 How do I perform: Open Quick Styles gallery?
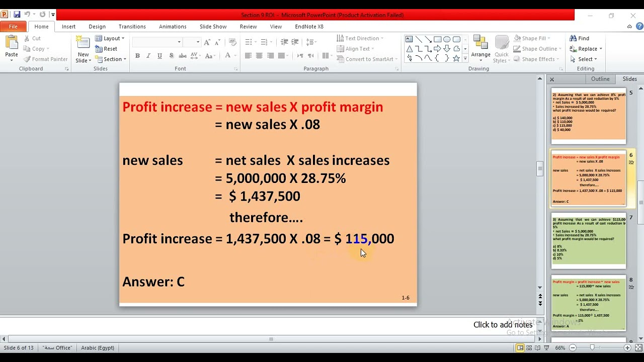(x=501, y=49)
